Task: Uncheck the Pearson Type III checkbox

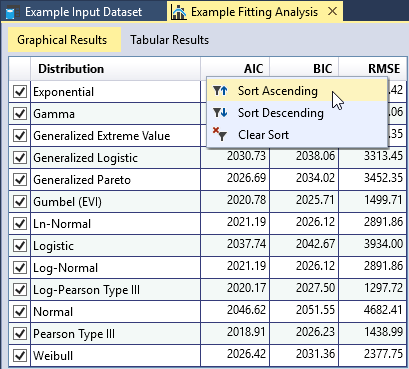Action: (20, 333)
